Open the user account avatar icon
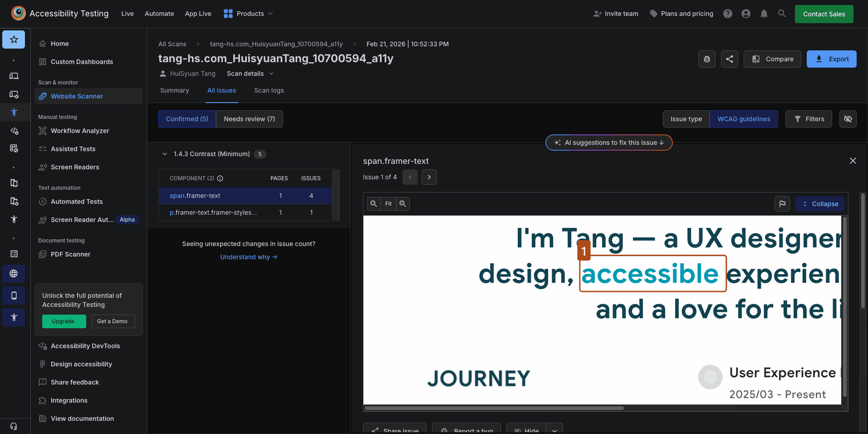 [x=746, y=14]
